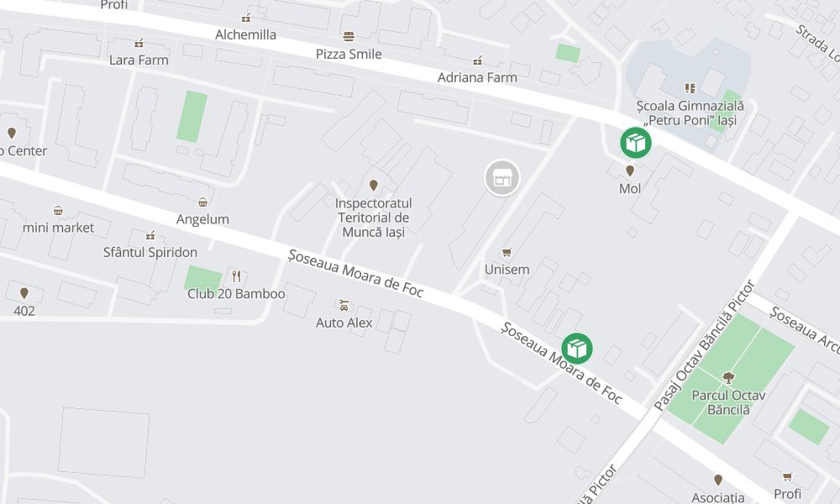This screenshot has width=840, height=504.
Task: Click the Mol place pin
Action: pyautogui.click(x=630, y=171)
